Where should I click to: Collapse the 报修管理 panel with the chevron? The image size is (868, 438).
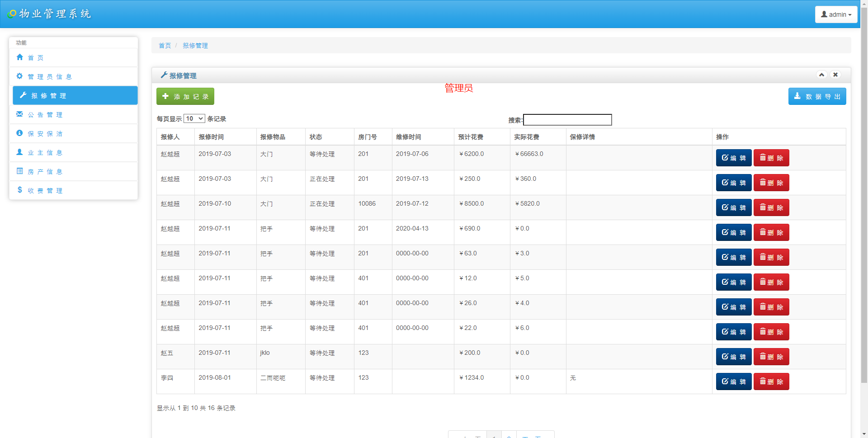pos(822,75)
